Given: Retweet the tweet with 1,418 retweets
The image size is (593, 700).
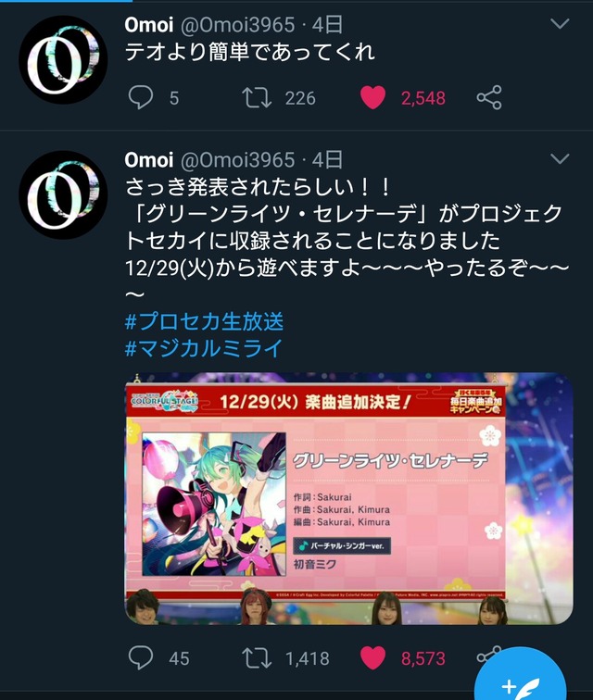Looking at the screenshot, I should tap(257, 657).
